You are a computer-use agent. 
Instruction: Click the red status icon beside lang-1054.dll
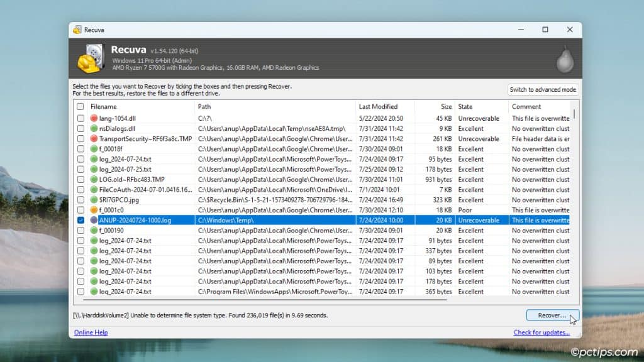tap(92, 118)
